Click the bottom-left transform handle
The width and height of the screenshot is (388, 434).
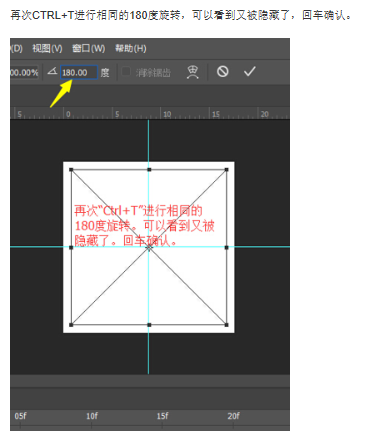(71, 325)
